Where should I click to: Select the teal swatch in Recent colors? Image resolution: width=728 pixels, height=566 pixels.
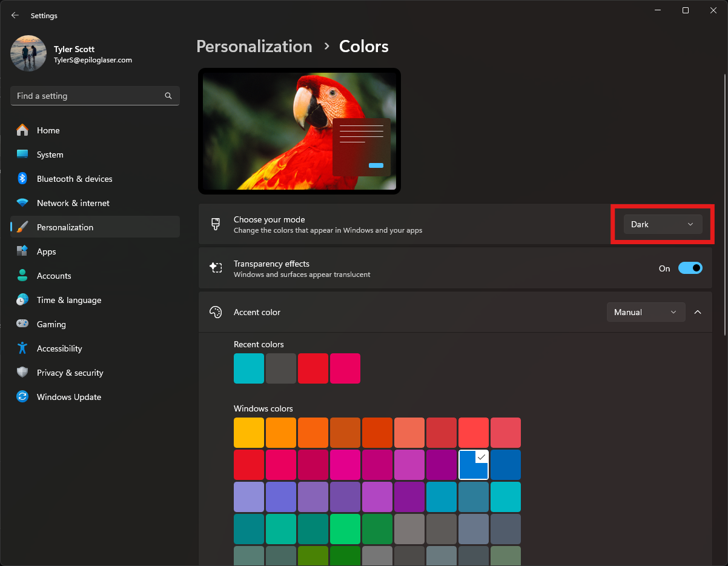tap(249, 368)
